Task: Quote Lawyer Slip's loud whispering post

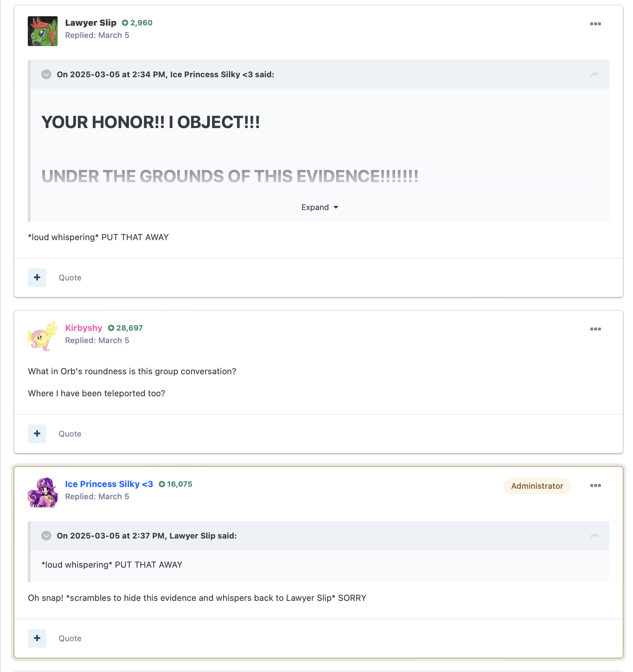Action: pos(70,278)
